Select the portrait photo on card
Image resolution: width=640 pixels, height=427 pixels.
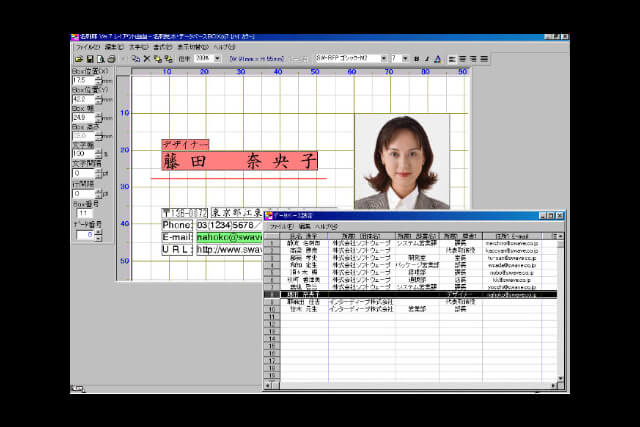(x=402, y=162)
